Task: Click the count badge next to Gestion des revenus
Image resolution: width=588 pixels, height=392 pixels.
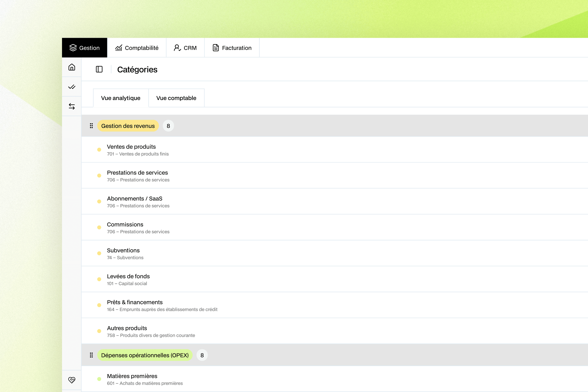Action: [x=168, y=126]
